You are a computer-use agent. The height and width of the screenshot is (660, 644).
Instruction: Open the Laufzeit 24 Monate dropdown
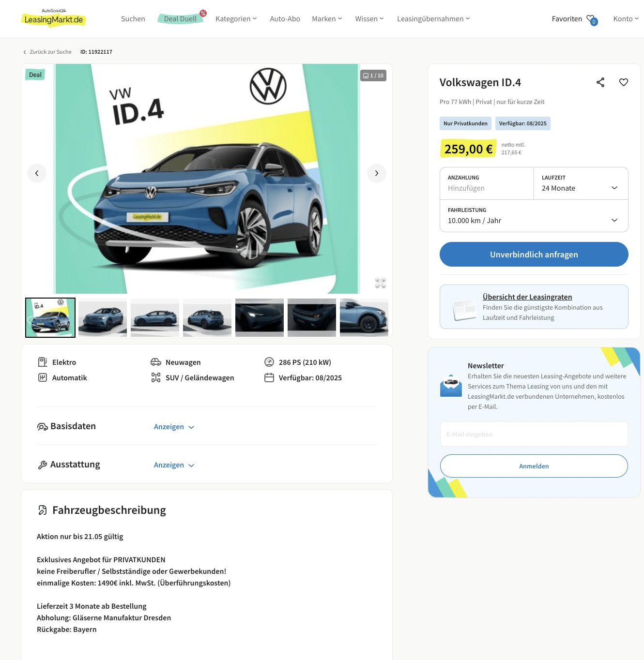click(581, 183)
